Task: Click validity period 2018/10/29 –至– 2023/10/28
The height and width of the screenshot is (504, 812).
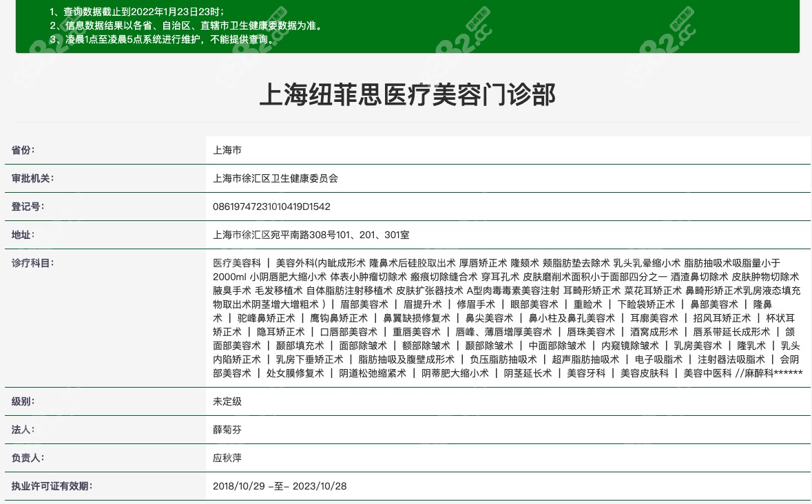Action: (280, 486)
